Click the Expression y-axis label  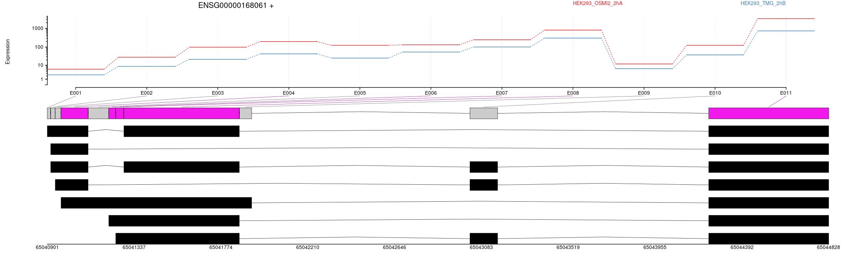(x=8, y=52)
